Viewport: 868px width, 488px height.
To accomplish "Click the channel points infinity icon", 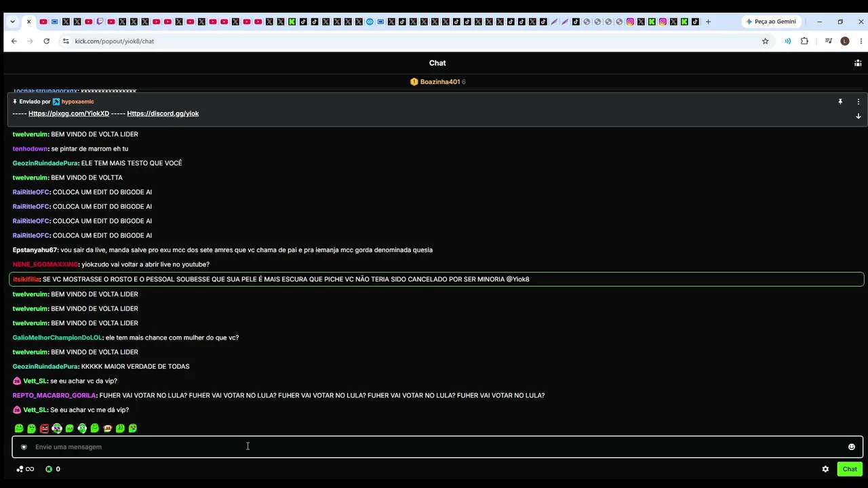I will click(25, 469).
